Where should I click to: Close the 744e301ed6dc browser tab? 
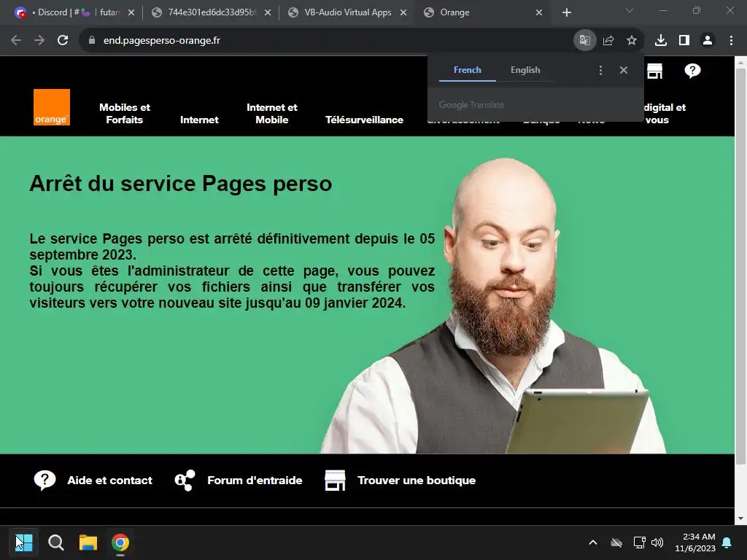click(x=268, y=12)
